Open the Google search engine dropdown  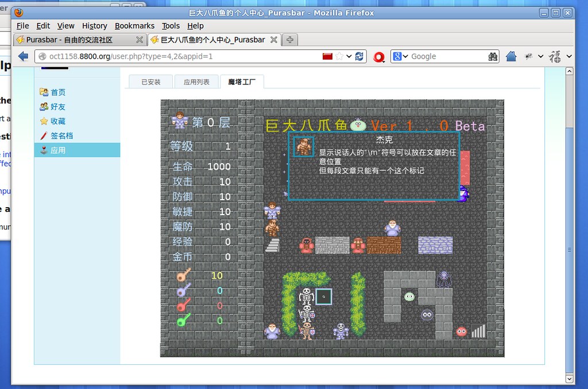400,56
